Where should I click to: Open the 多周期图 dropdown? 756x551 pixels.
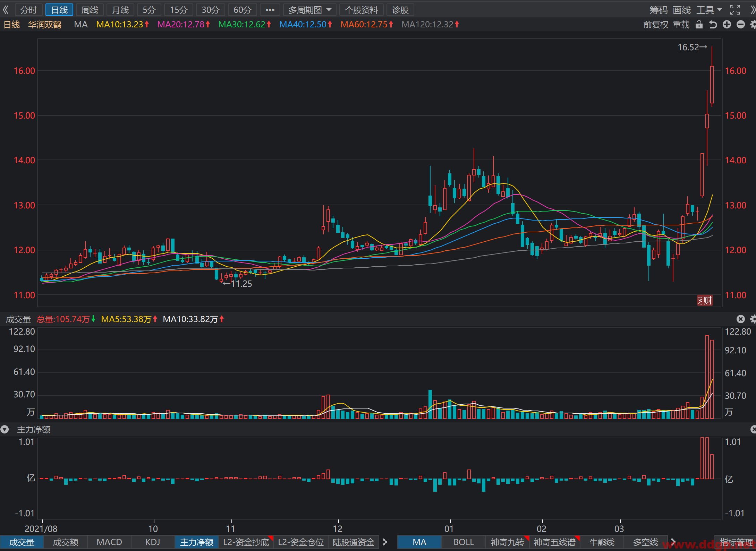(310, 10)
